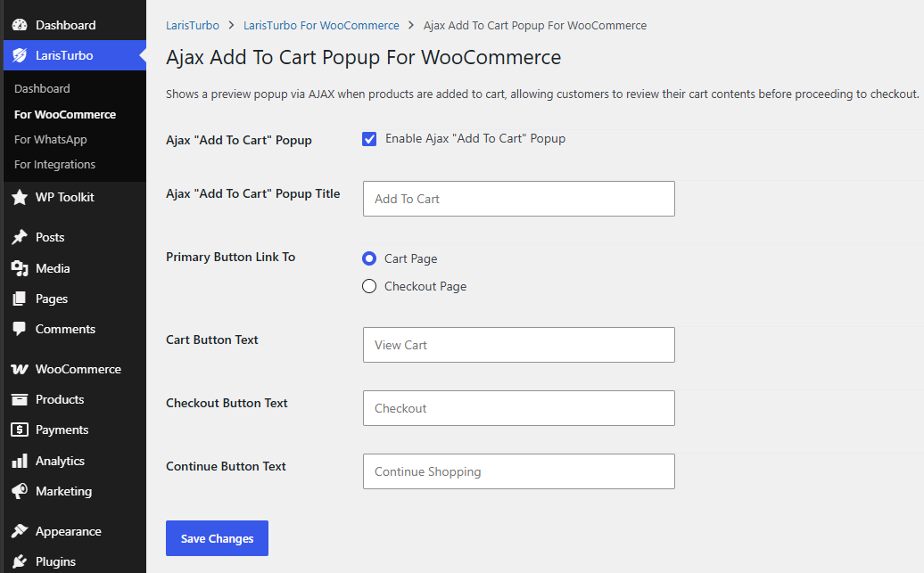Image resolution: width=924 pixels, height=573 pixels.
Task: Click the Media library icon
Action: 20,268
